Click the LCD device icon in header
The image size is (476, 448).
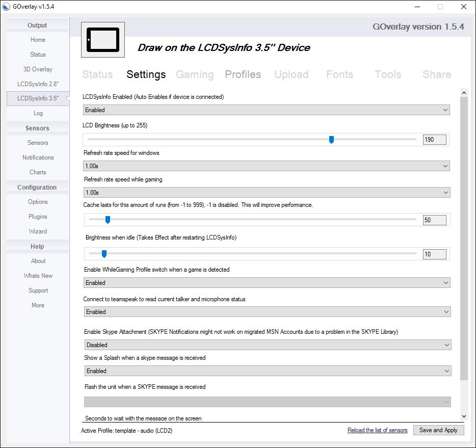point(103,40)
